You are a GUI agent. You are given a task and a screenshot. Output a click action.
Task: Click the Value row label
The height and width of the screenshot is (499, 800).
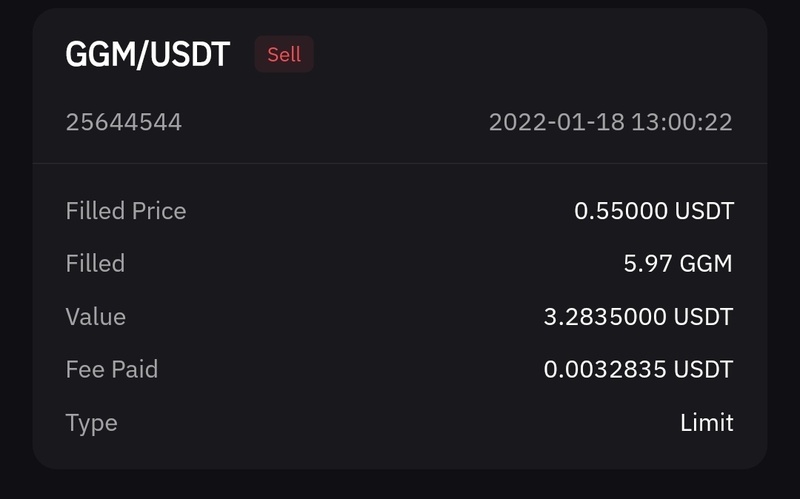[96, 317]
